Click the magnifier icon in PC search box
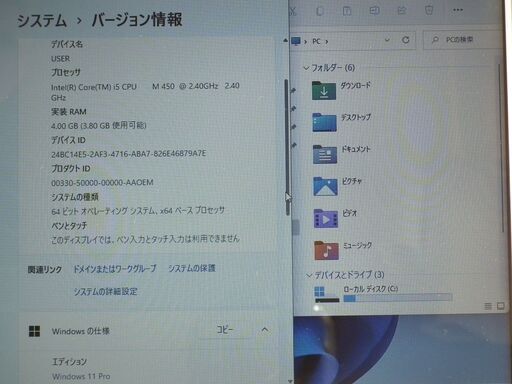Screen dimensions: 512x384 pyautogui.click(x=435, y=40)
